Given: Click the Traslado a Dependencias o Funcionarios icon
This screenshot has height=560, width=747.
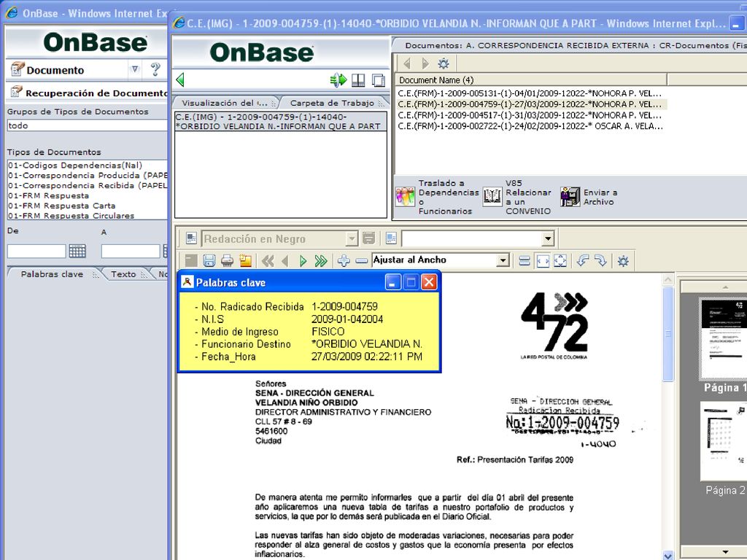Looking at the screenshot, I should (x=405, y=197).
